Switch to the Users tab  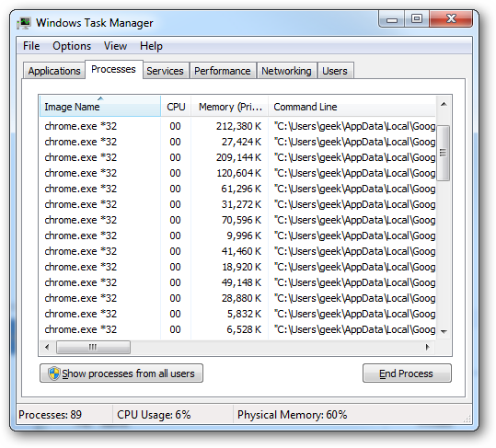tap(335, 71)
